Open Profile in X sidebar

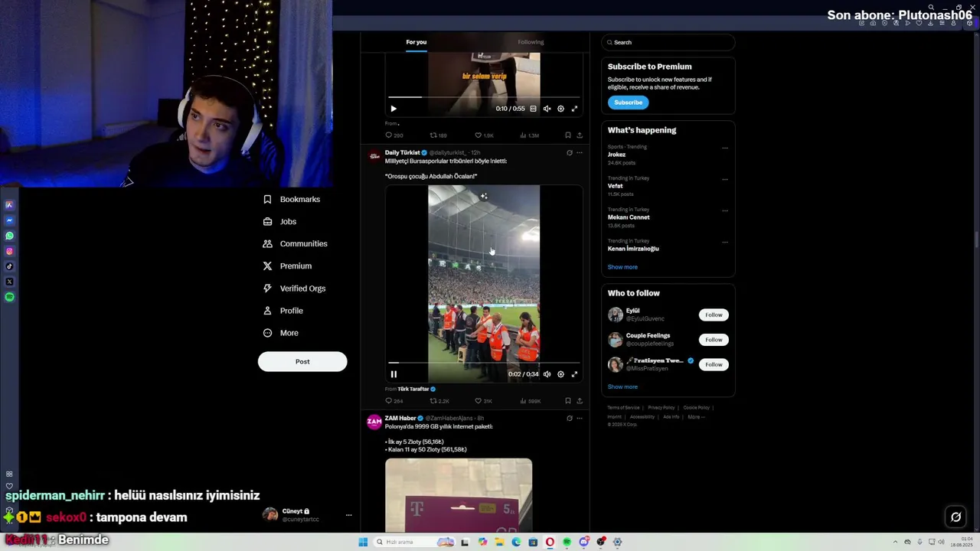(283, 311)
